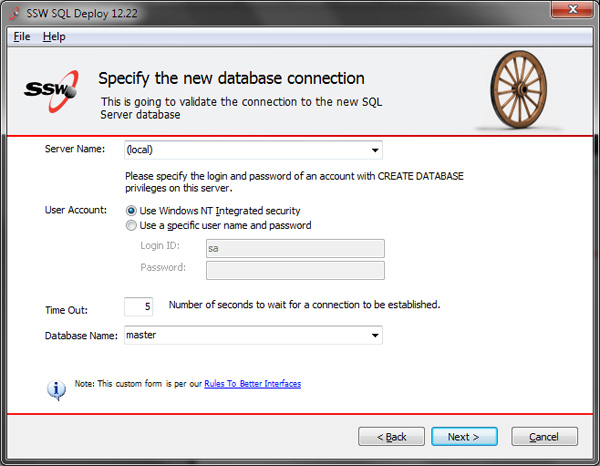The image size is (600, 466).
Task: Expand the Server Name dropdown arrow
Action: (375, 150)
